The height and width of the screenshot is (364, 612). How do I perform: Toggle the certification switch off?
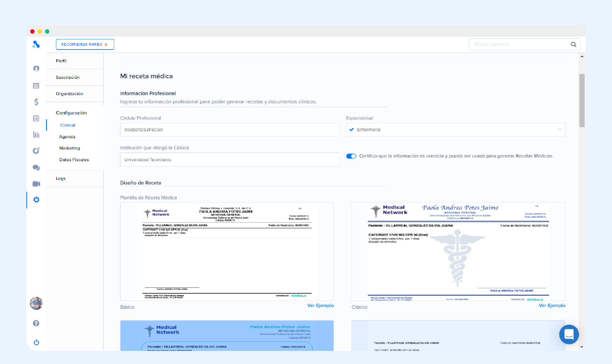tap(351, 156)
